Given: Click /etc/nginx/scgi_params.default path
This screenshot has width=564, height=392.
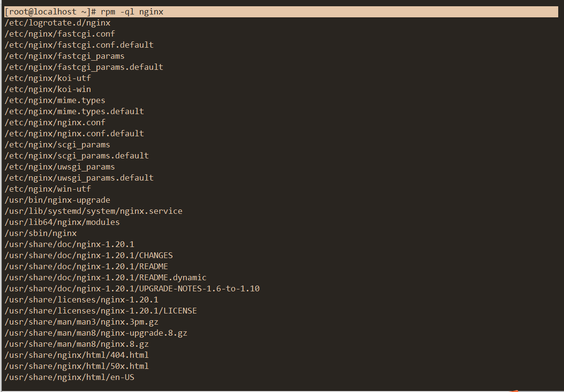Looking at the screenshot, I should [x=77, y=156].
